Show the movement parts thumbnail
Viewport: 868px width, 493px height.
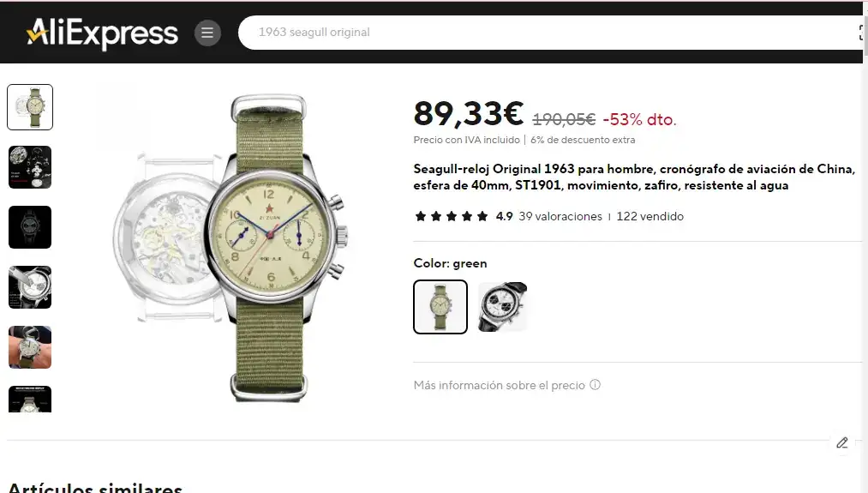tap(30, 167)
